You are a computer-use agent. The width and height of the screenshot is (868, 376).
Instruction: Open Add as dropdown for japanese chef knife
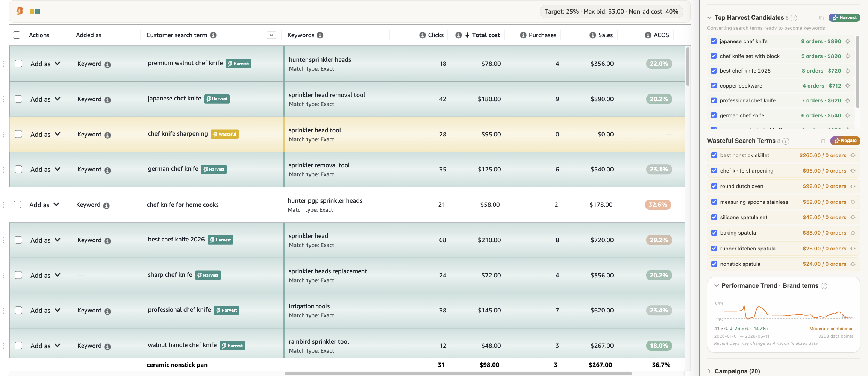(45, 99)
